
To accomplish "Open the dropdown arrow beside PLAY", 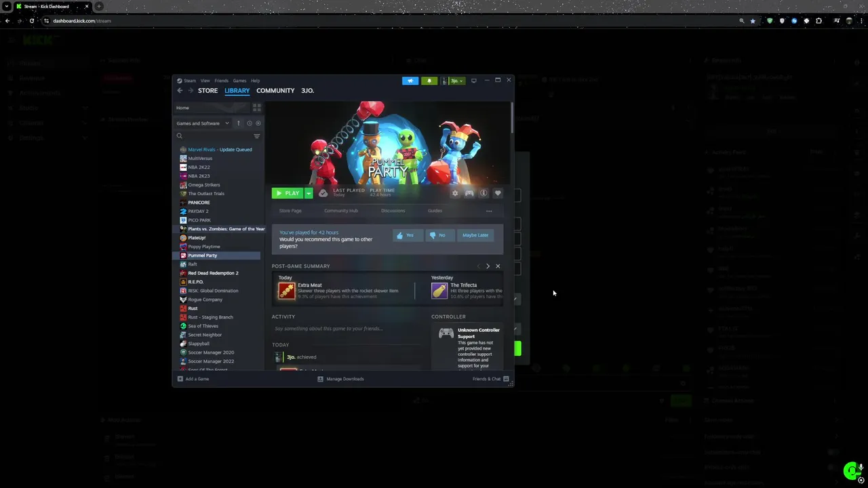I will tap(309, 193).
